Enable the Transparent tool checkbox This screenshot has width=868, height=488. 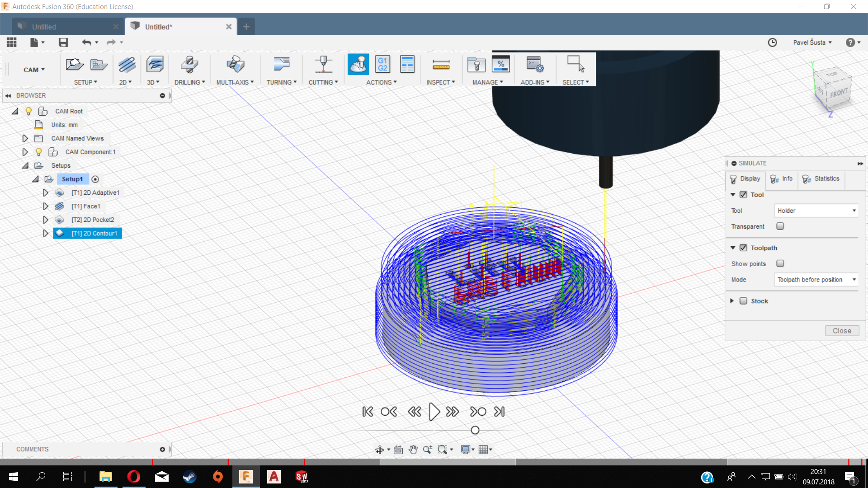point(780,226)
